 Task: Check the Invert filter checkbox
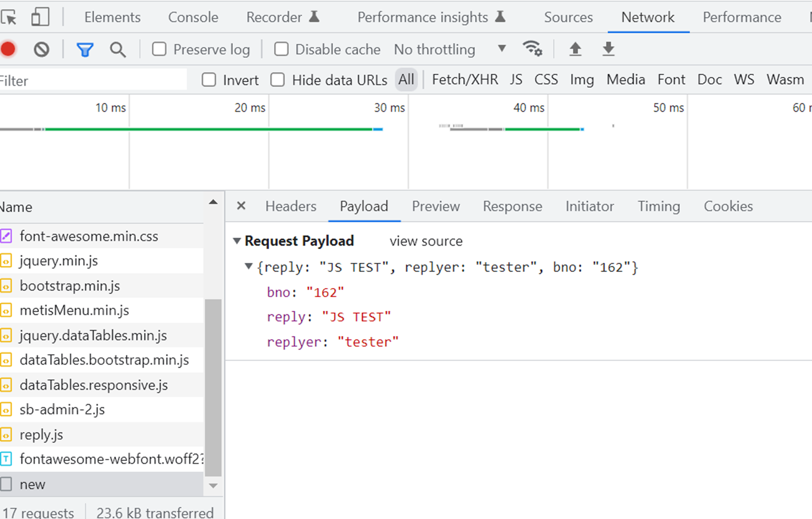click(x=209, y=80)
